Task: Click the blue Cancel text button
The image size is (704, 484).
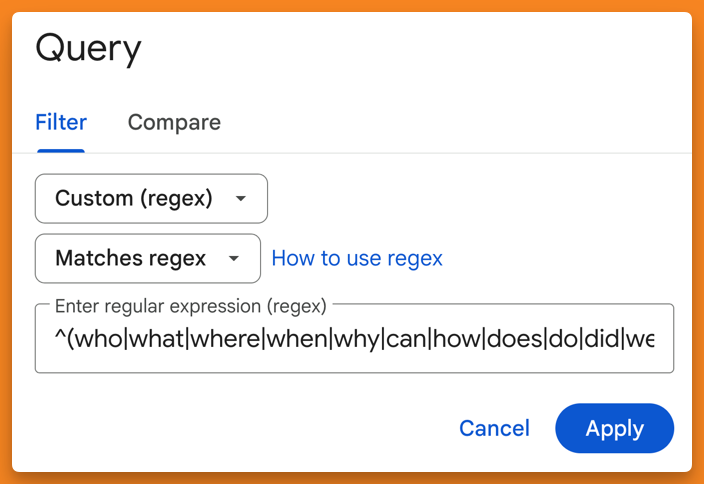Action: click(494, 428)
